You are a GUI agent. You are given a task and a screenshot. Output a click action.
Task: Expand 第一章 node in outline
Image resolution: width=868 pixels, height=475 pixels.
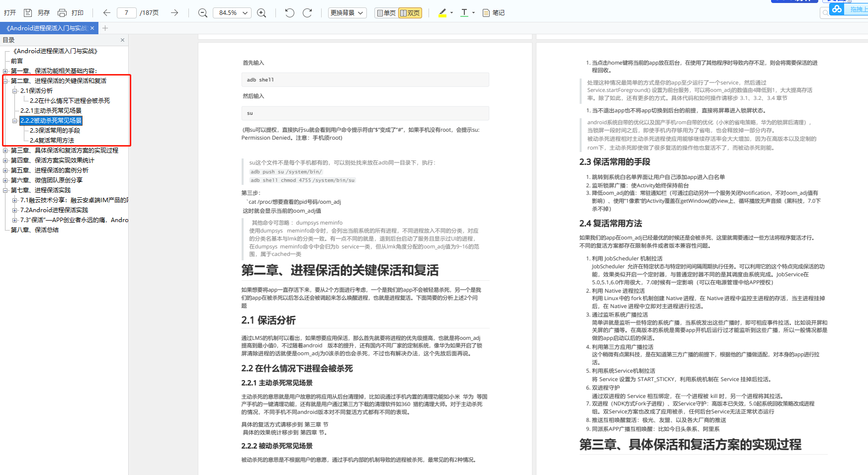(x=5, y=71)
